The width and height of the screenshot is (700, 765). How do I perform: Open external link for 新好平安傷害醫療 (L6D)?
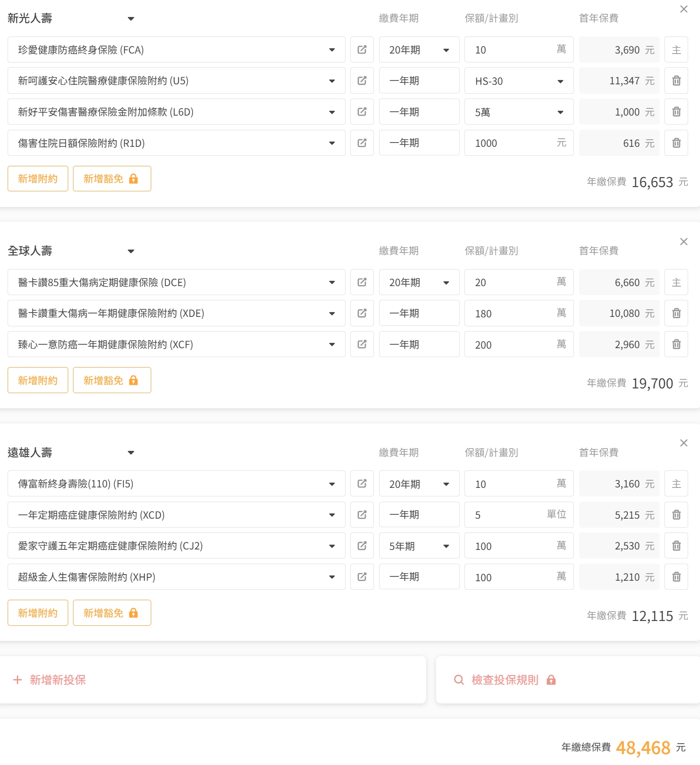tap(362, 112)
